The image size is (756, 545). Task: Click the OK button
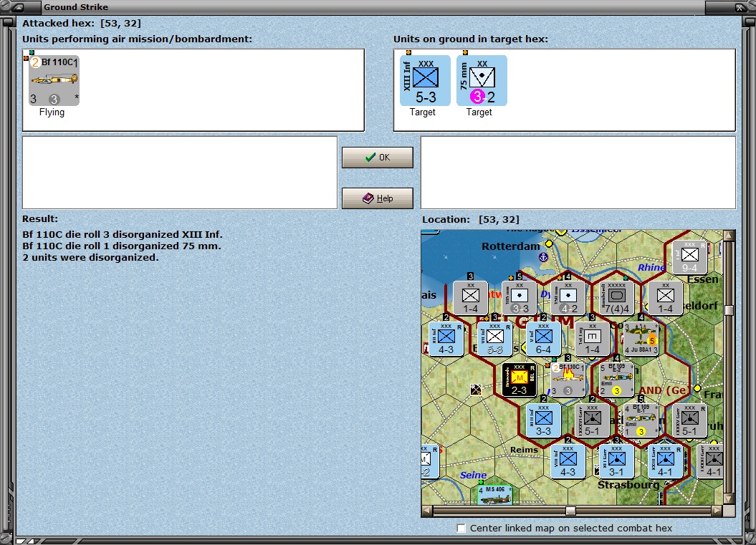coord(377,158)
